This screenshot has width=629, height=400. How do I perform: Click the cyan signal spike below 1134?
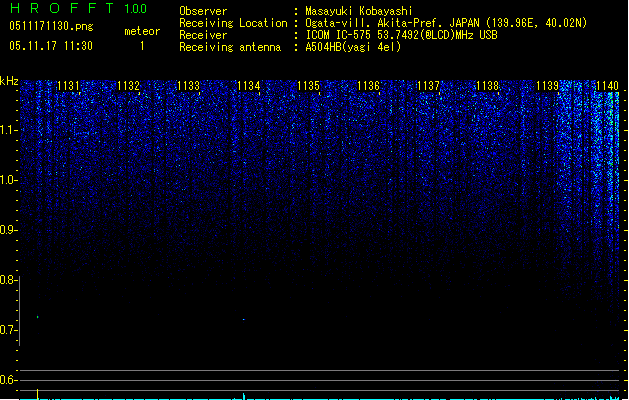coord(243,396)
